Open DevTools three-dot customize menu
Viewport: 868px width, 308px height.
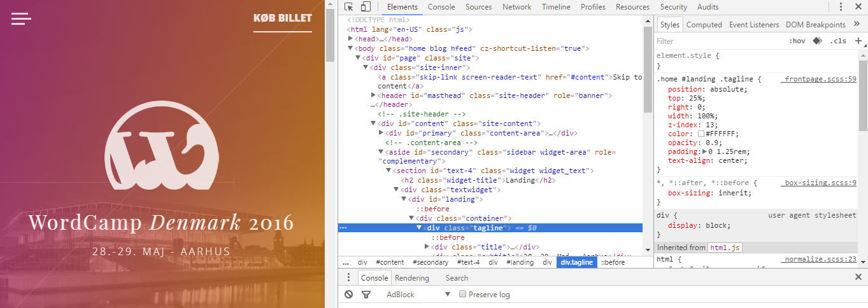tap(840, 7)
